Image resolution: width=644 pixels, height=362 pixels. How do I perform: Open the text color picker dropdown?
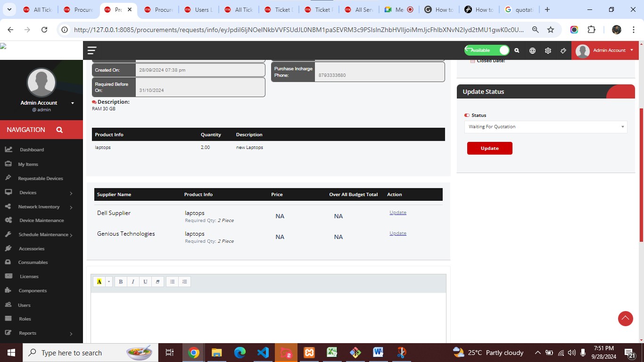tap(108, 281)
